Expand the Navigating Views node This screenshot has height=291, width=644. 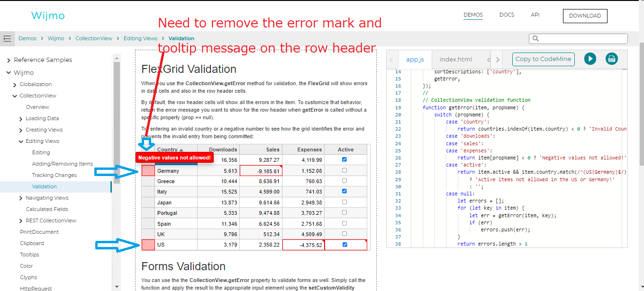pyautogui.click(x=21, y=198)
